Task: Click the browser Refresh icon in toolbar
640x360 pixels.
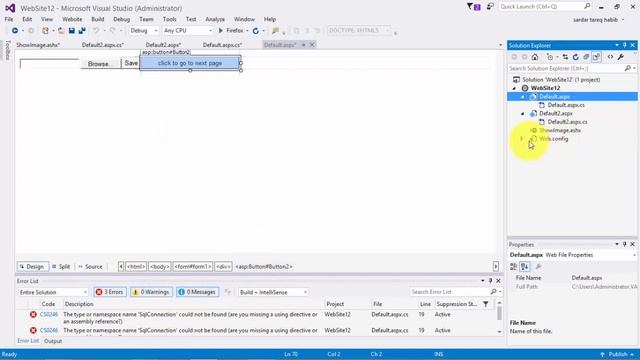Action: [x=256, y=31]
